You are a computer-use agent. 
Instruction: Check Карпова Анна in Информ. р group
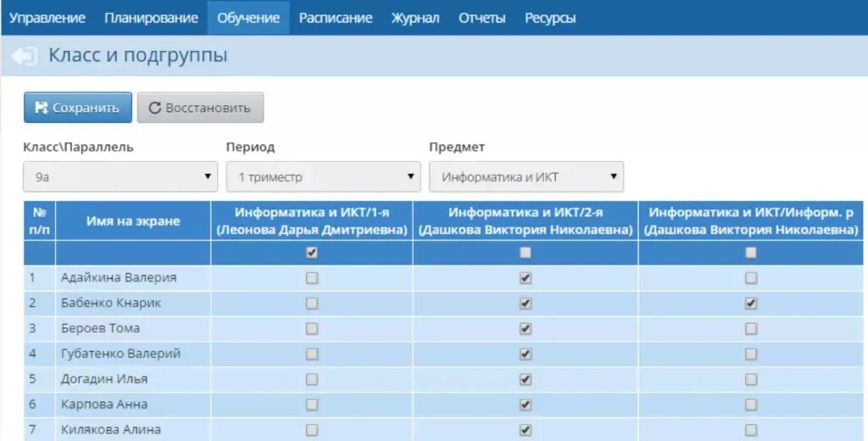751,405
